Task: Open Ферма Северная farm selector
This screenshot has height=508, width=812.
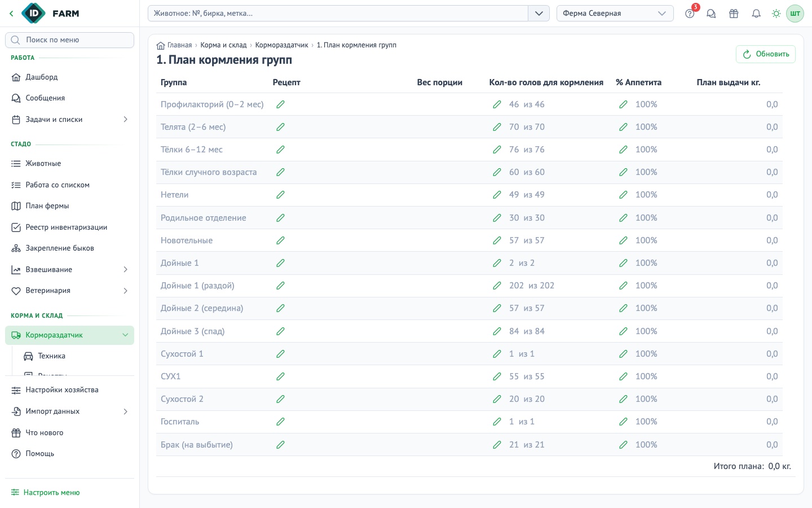Action: coord(615,14)
